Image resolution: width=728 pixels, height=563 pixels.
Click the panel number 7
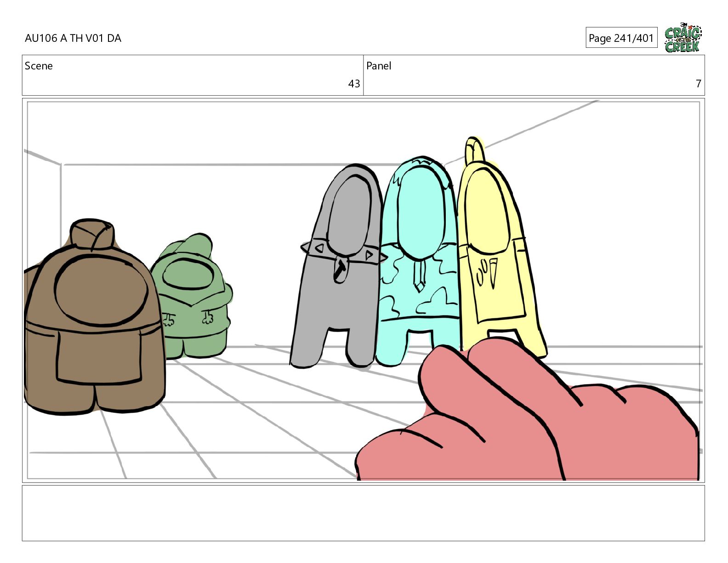pos(698,84)
